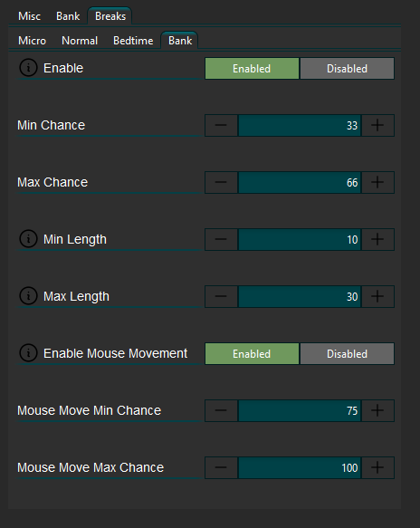
Task: Increase Mouse Move Min Chance value
Action: (x=377, y=410)
